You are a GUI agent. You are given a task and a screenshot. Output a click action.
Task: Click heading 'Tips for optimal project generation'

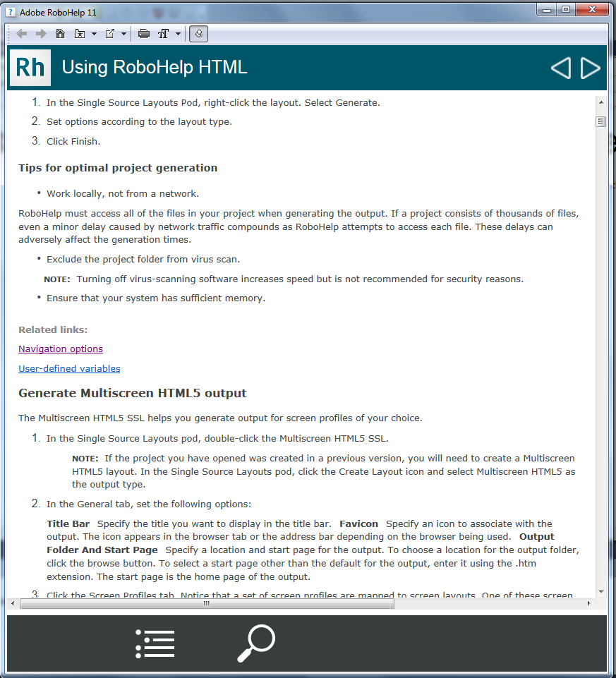click(118, 168)
